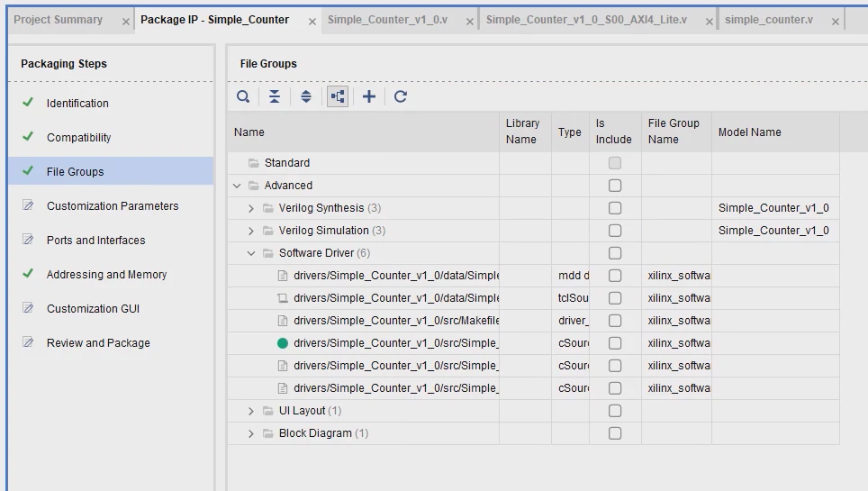Click the Refresh icon in toolbar
This screenshot has height=491, width=868.
coord(401,96)
